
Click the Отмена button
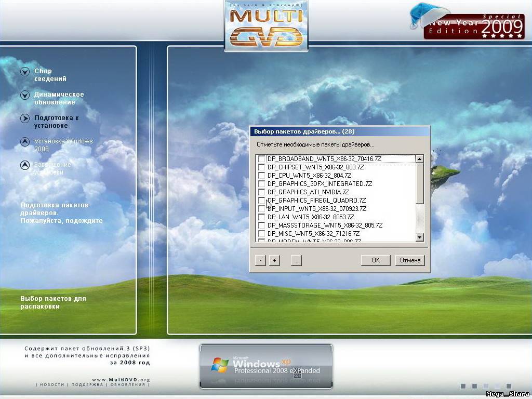point(410,260)
